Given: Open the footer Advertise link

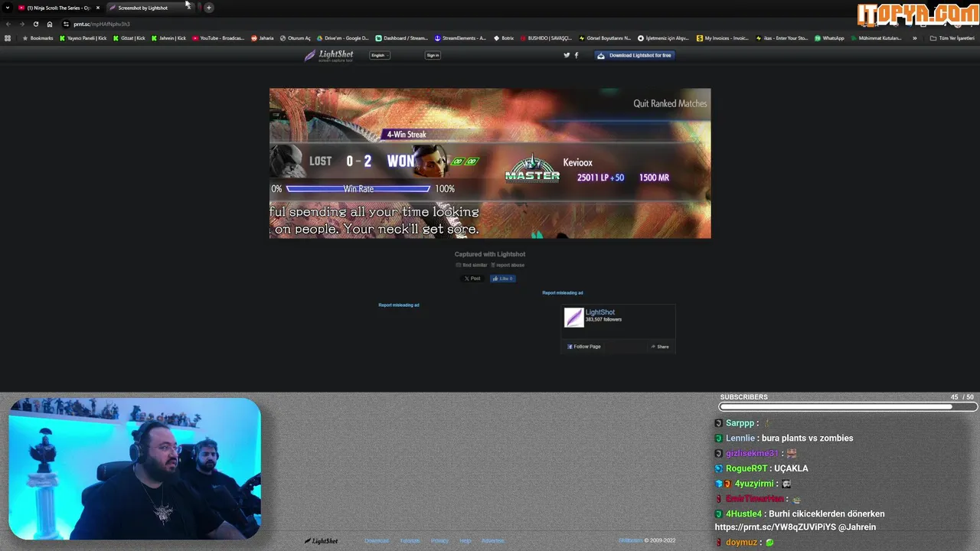Looking at the screenshot, I should click(492, 541).
